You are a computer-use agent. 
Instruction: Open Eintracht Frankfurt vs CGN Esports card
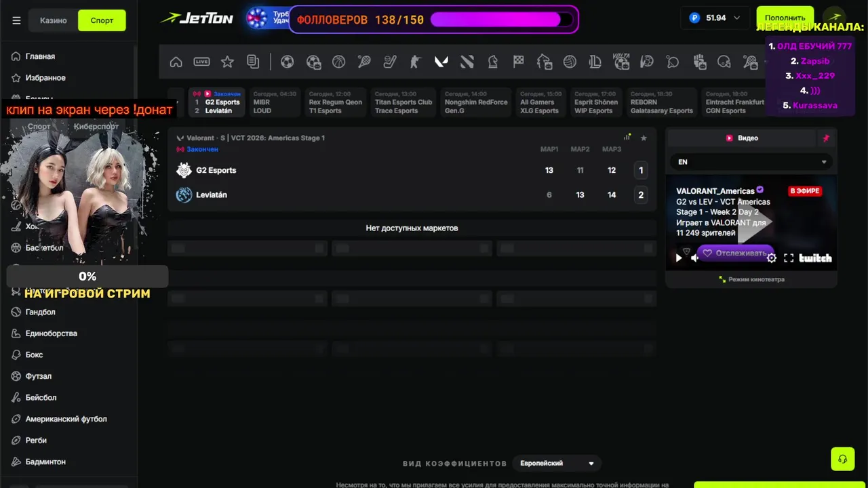click(x=735, y=102)
